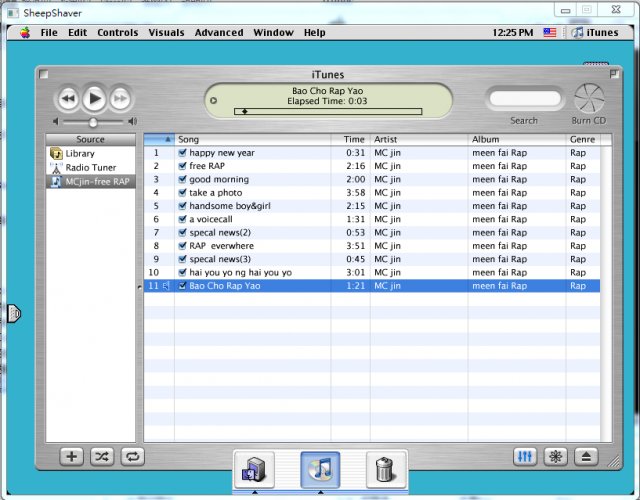640x500 pixels.
Task: Click the high volume speaker icon
Action: [x=132, y=121]
